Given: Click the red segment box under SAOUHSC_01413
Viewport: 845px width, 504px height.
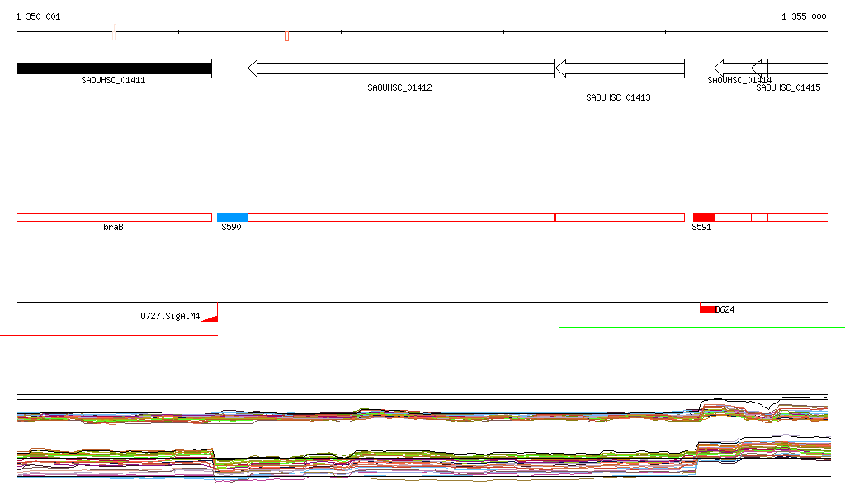Looking at the screenshot, I should tap(620, 218).
